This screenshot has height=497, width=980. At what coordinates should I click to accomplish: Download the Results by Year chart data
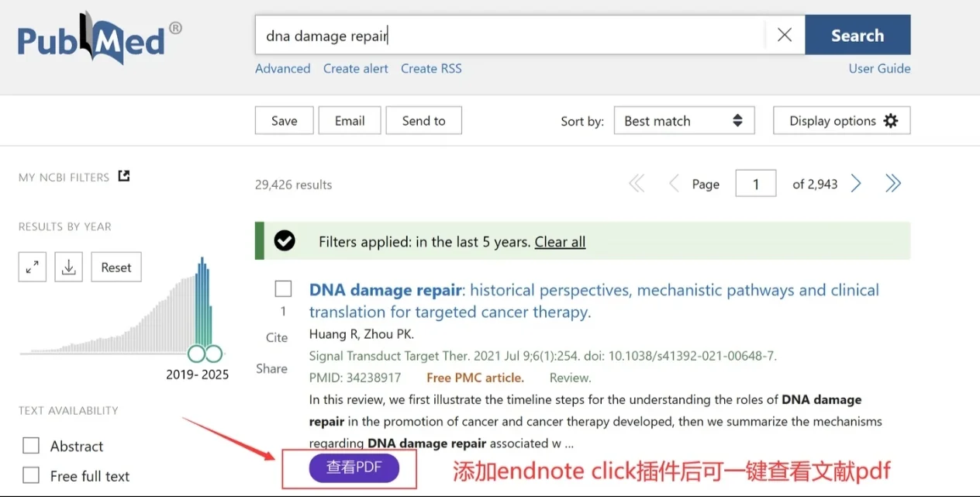coord(68,266)
